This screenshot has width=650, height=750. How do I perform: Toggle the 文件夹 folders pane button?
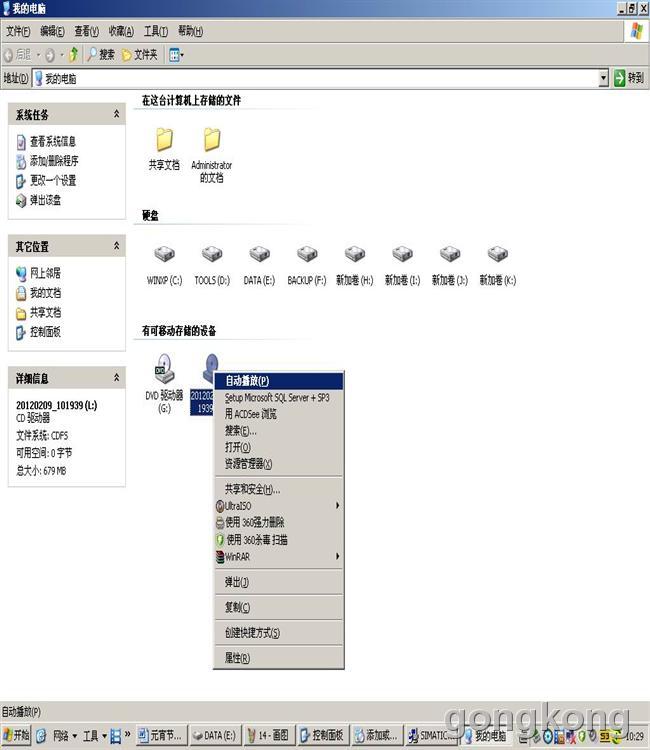[140, 54]
